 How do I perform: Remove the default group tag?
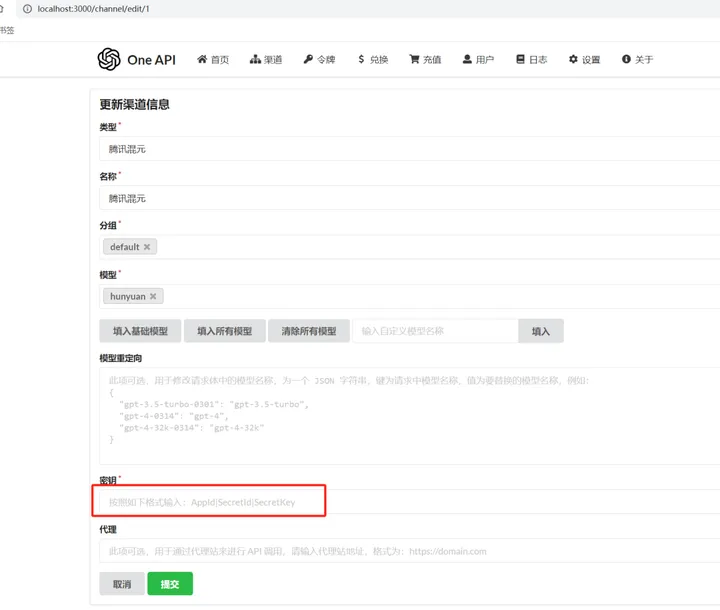(x=147, y=247)
